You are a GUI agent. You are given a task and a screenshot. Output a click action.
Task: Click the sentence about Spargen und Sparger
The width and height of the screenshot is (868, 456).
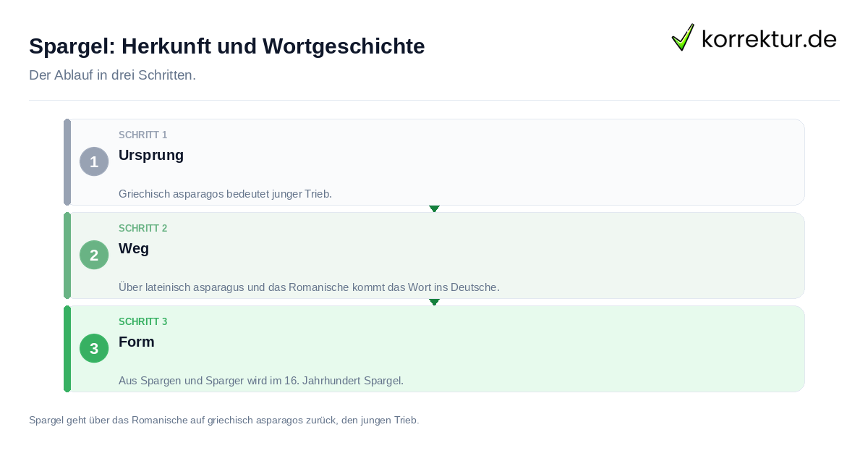261,381
